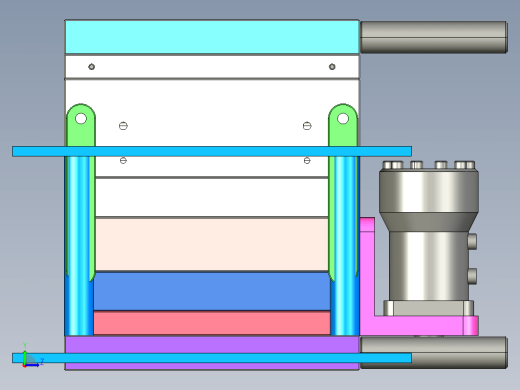
Task: Pick the right small pin hole on the white plate
Action: [332, 67]
